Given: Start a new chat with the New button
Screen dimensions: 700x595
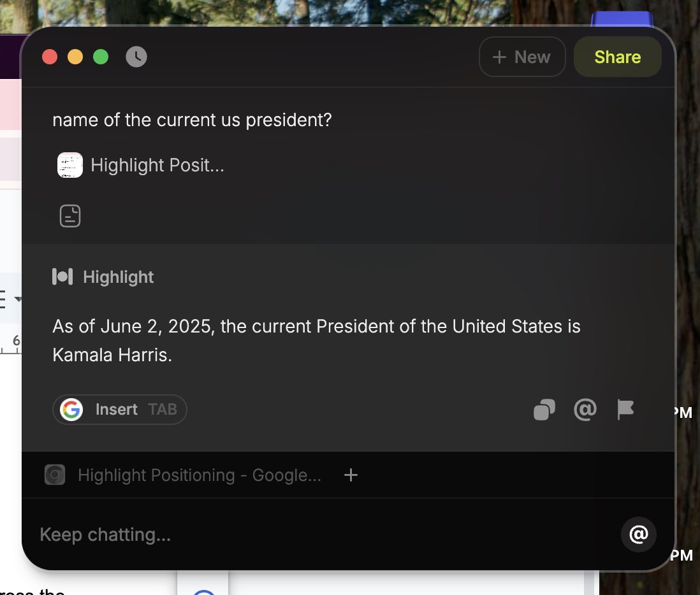Looking at the screenshot, I should [x=522, y=57].
